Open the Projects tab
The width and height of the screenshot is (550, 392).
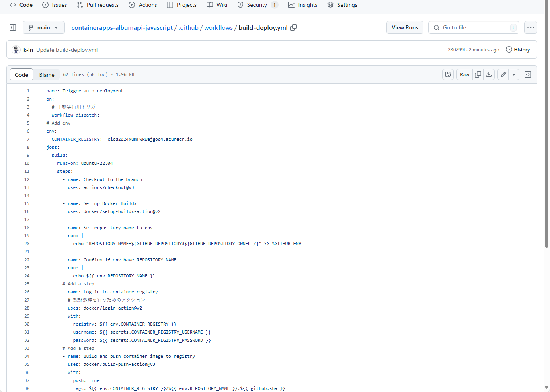point(182,5)
